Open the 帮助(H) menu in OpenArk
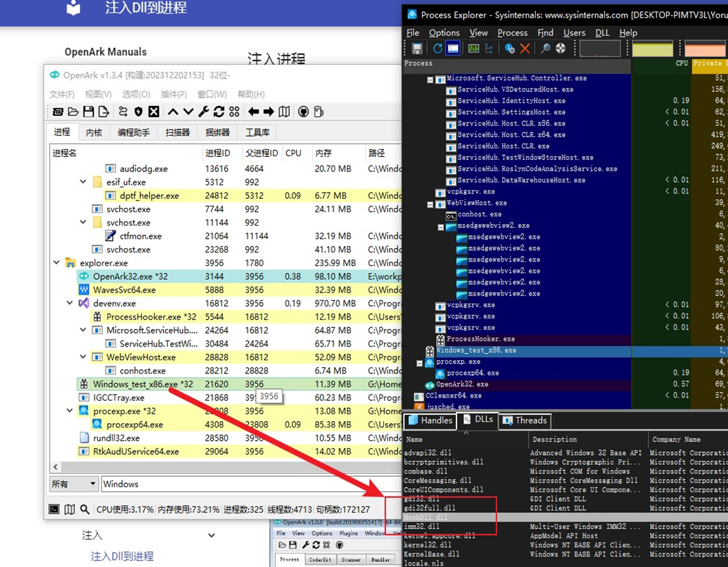The width and height of the screenshot is (728, 567). [x=251, y=94]
